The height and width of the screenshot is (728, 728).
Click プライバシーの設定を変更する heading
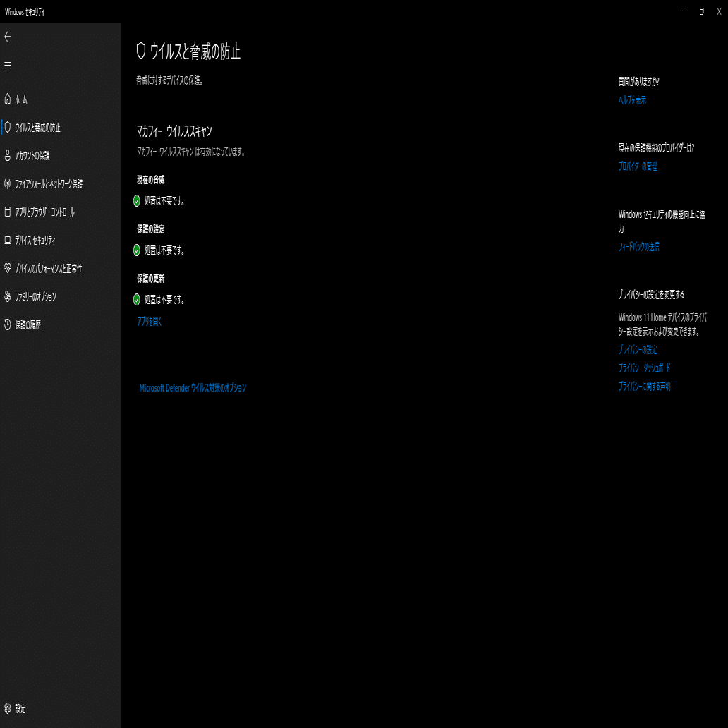(651, 295)
